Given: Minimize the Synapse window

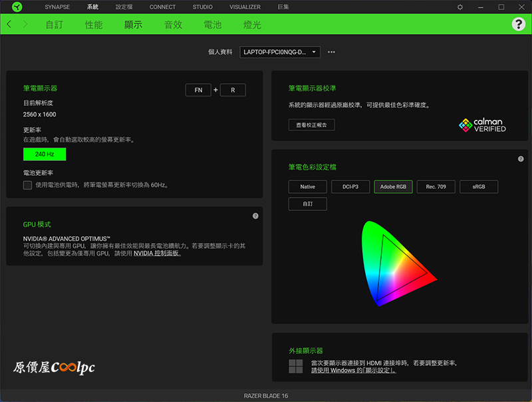Looking at the screenshot, I should [x=480, y=7].
